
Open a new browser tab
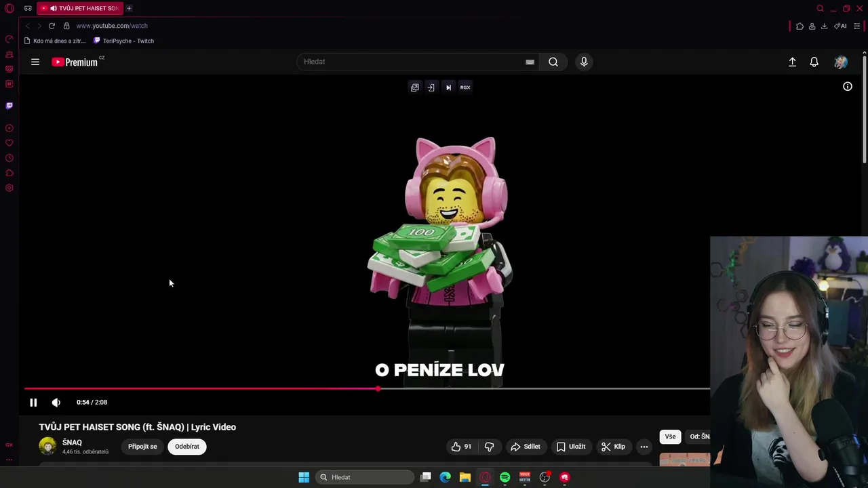tap(129, 8)
